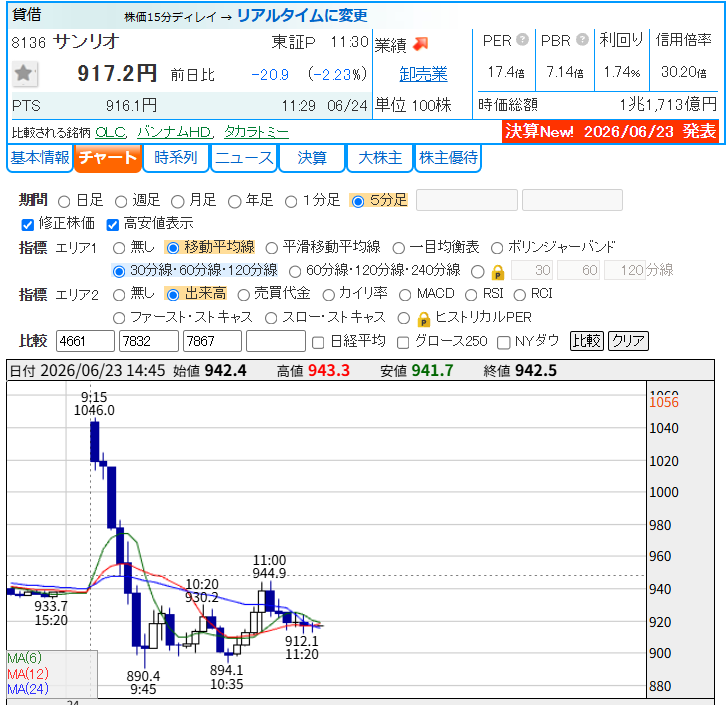Image resolution: width=726 pixels, height=705 pixels.
Task: Select 60分線·120分線·240分線 option
Action: [295, 271]
